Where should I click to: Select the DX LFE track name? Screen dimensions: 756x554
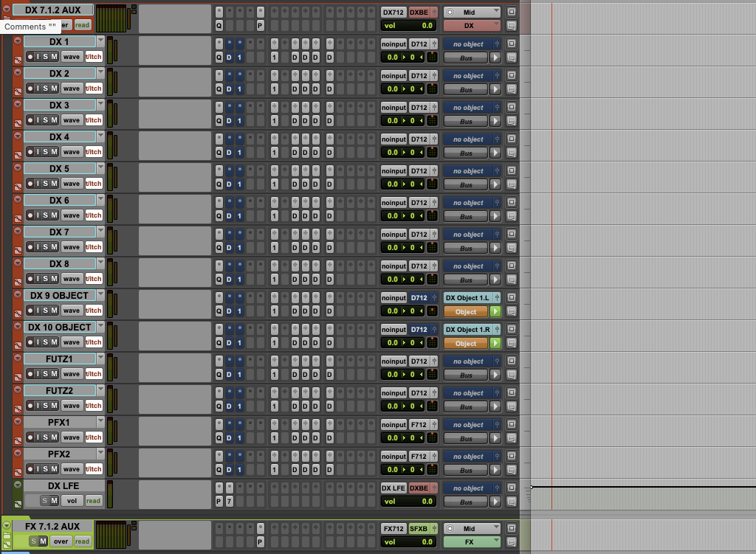pos(63,485)
